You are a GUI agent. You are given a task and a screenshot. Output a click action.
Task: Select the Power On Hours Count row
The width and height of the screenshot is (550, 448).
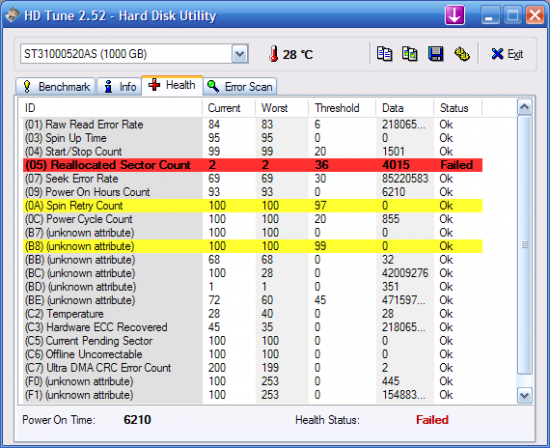(x=253, y=192)
